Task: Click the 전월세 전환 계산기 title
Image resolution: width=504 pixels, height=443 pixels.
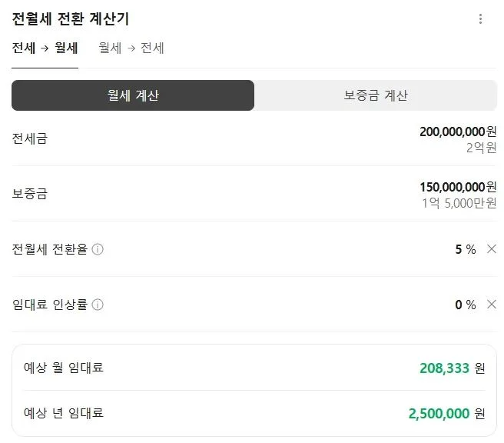Action: coord(71,19)
